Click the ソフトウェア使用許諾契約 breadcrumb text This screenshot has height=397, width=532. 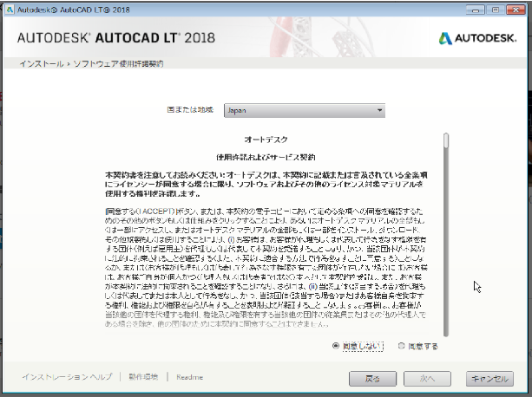pos(118,63)
